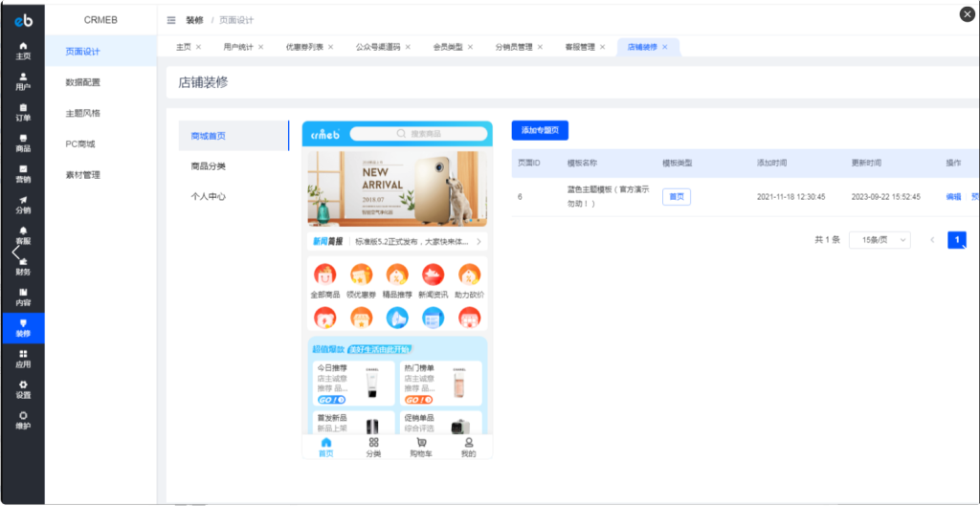This screenshot has height=506, width=980.
Task: Close the 用户统计 tab
Action: click(261, 47)
